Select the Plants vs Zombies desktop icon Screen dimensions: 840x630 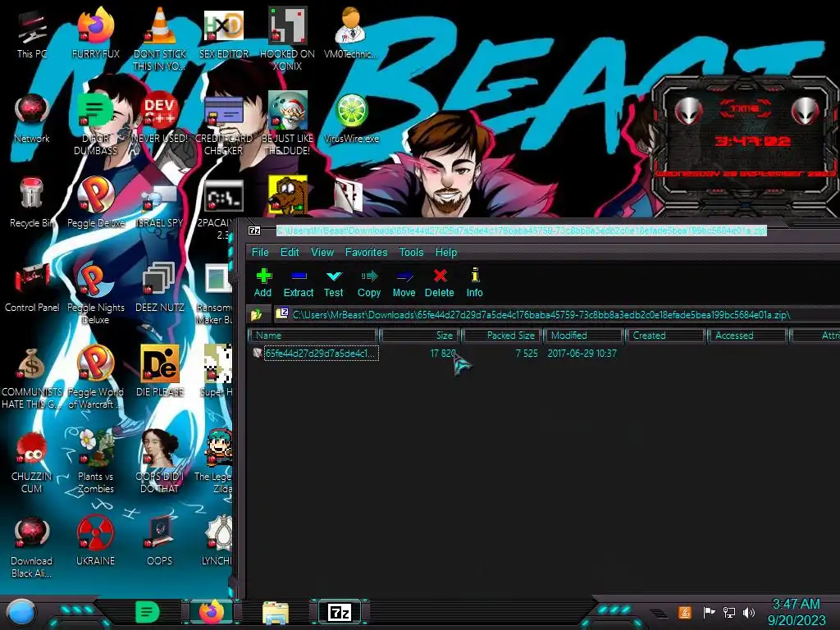(96, 463)
